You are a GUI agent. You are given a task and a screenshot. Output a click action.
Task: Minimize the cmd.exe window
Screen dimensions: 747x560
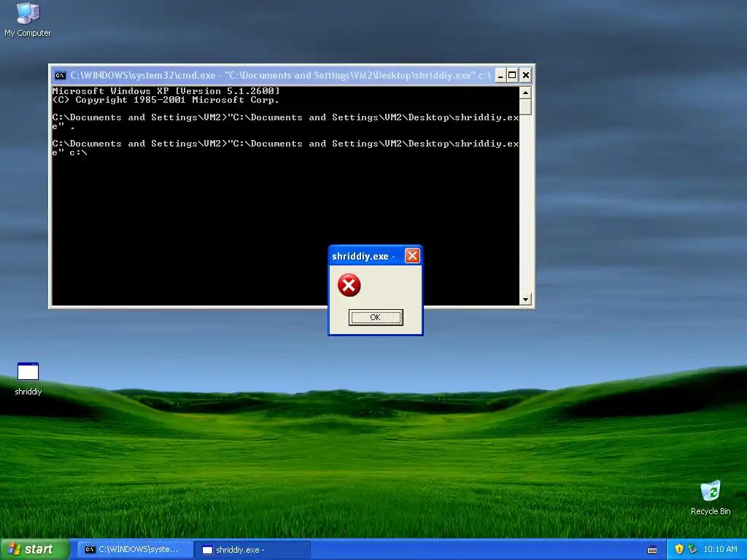click(x=500, y=75)
